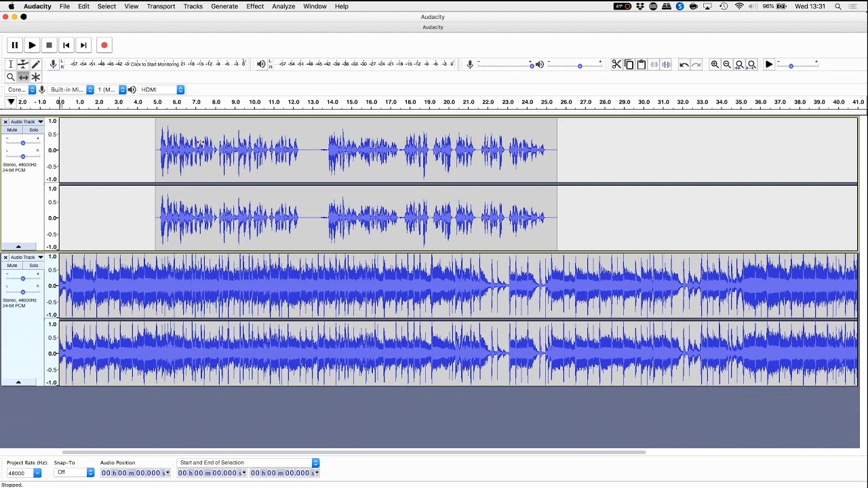The height and width of the screenshot is (488, 868).
Task: Fit selection to width icon
Action: coord(739,64)
